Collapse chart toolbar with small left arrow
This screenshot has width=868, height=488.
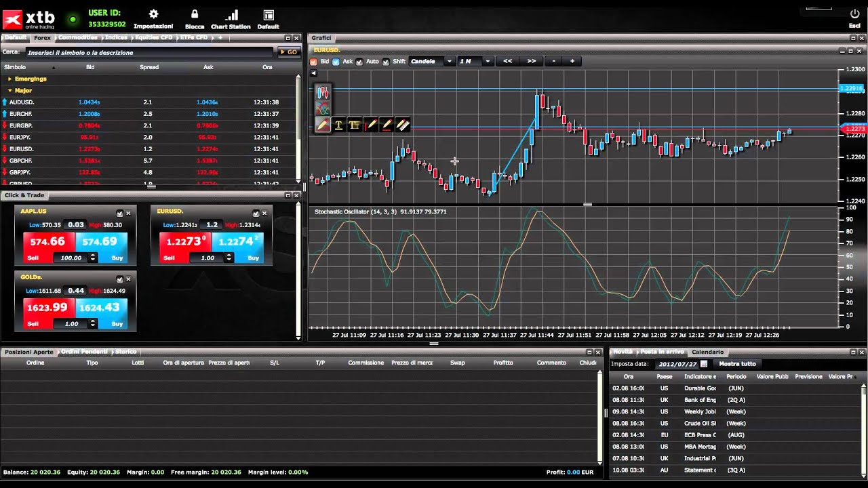314,73
